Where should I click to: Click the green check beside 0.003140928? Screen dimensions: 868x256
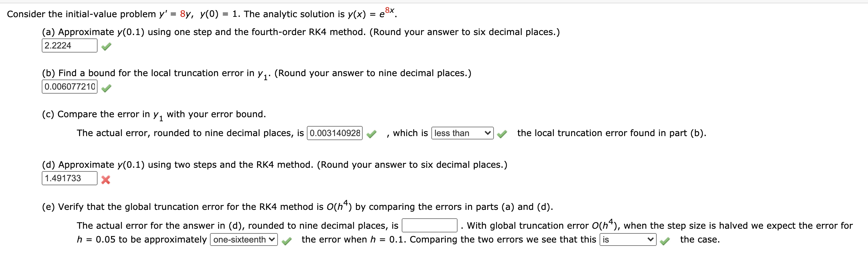click(x=371, y=134)
